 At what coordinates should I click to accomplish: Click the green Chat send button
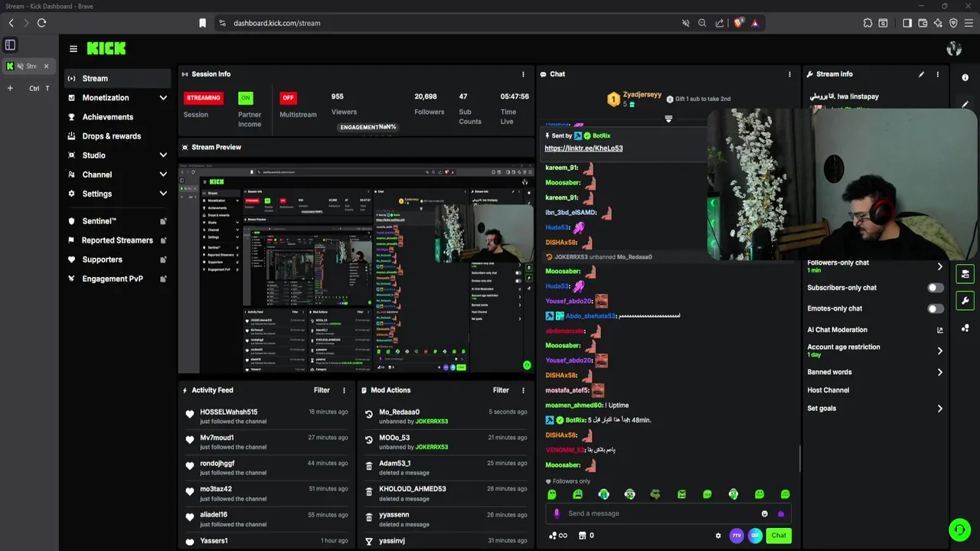tap(779, 536)
